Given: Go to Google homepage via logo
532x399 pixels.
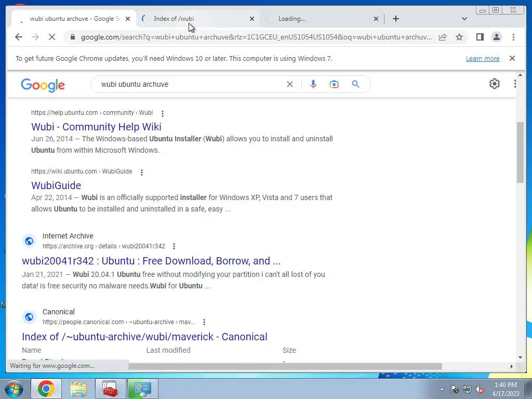Looking at the screenshot, I should [43, 85].
